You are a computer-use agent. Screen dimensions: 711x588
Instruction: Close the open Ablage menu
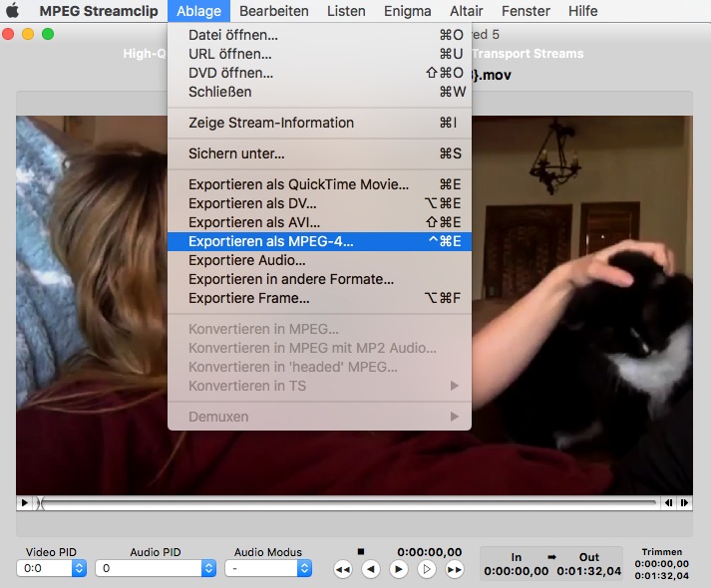198,10
